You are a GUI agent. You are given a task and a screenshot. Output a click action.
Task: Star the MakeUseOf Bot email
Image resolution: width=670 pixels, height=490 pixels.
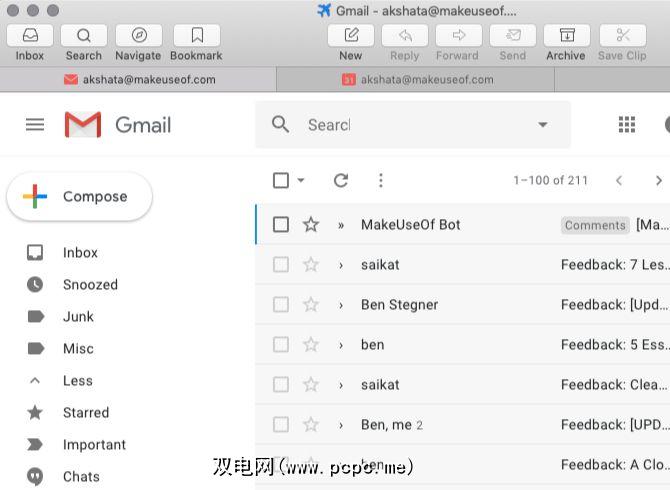point(311,224)
